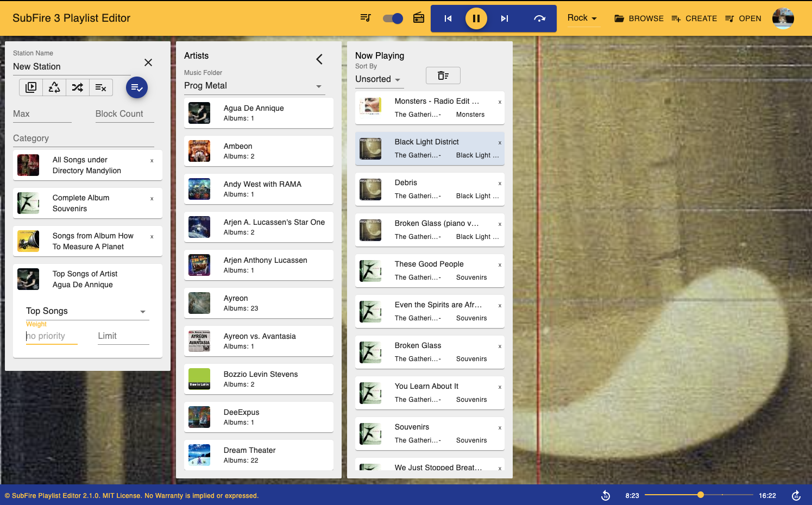Skip to next track

coord(505,18)
